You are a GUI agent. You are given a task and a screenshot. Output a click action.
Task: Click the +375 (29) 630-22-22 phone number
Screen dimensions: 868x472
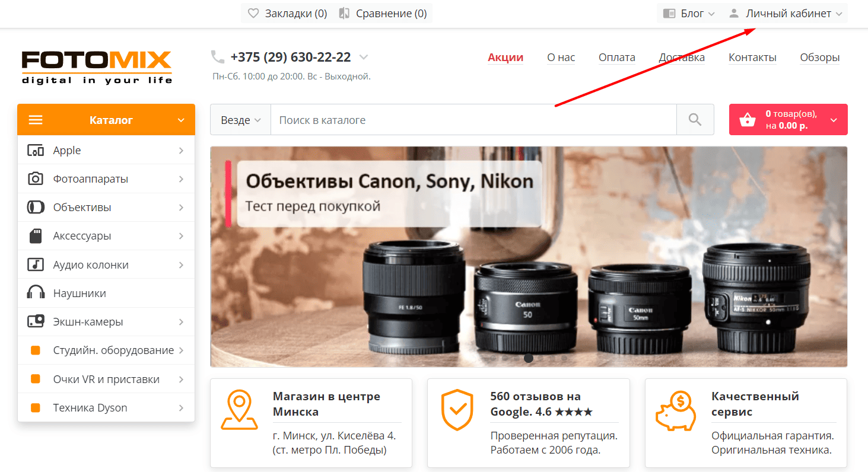point(291,57)
